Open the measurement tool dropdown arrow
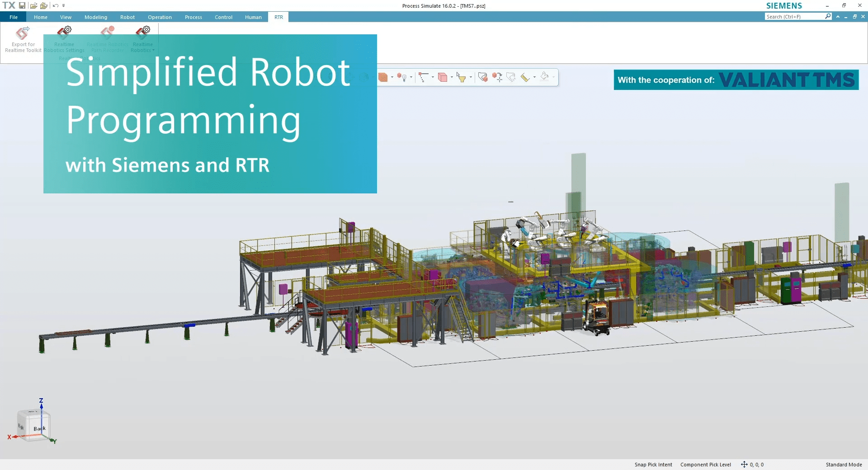The width and height of the screenshot is (868, 470). (x=535, y=77)
